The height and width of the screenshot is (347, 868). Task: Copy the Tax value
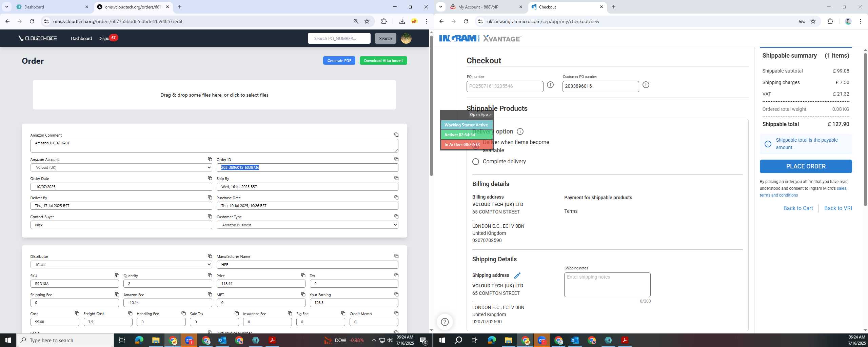point(396,275)
